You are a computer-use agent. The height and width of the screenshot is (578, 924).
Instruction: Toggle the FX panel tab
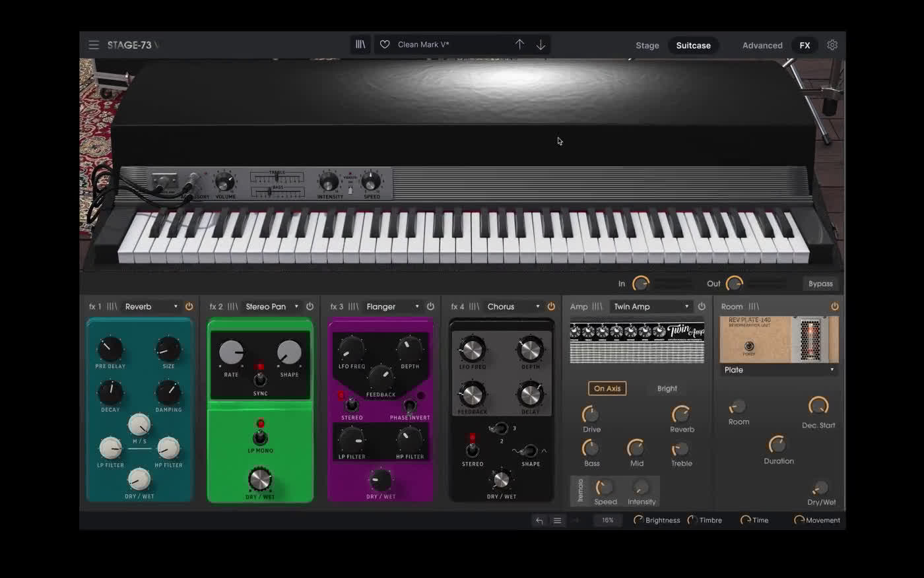805,46
